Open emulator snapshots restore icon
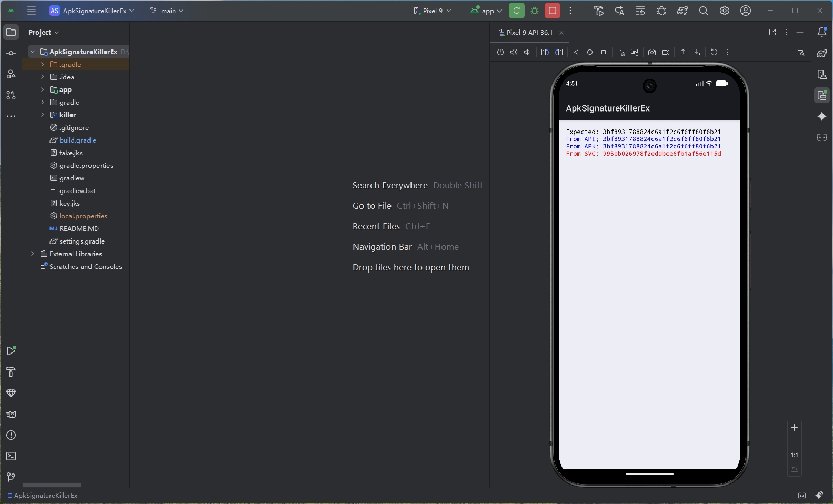Viewport: 833px width, 504px height. pos(714,52)
